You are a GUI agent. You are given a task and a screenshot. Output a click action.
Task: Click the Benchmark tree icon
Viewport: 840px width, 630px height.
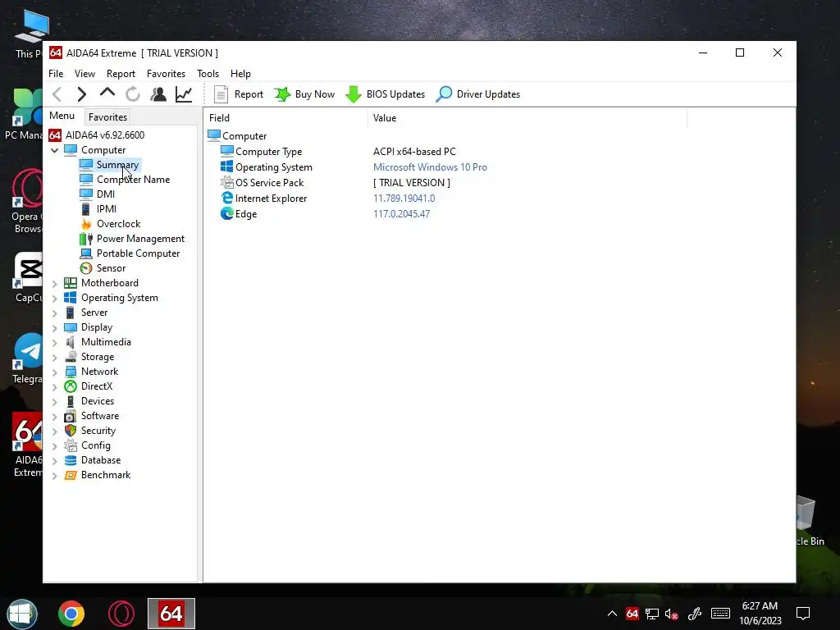[71, 475]
